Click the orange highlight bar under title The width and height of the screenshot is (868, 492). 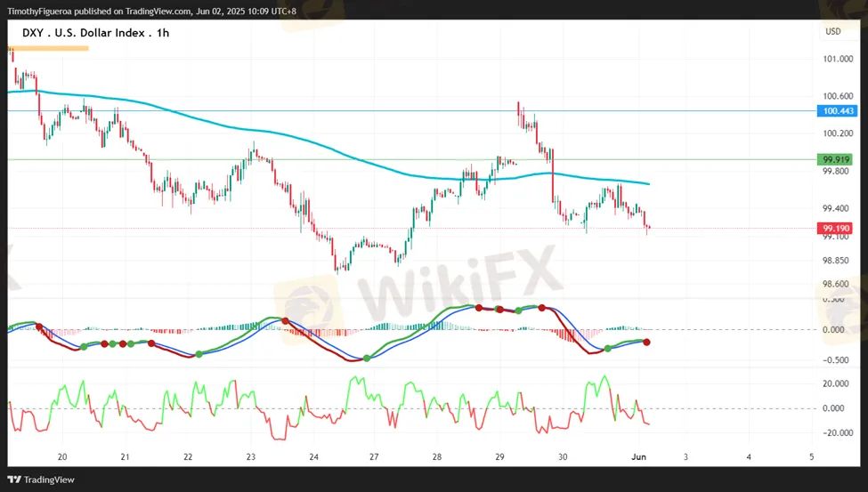coord(48,48)
